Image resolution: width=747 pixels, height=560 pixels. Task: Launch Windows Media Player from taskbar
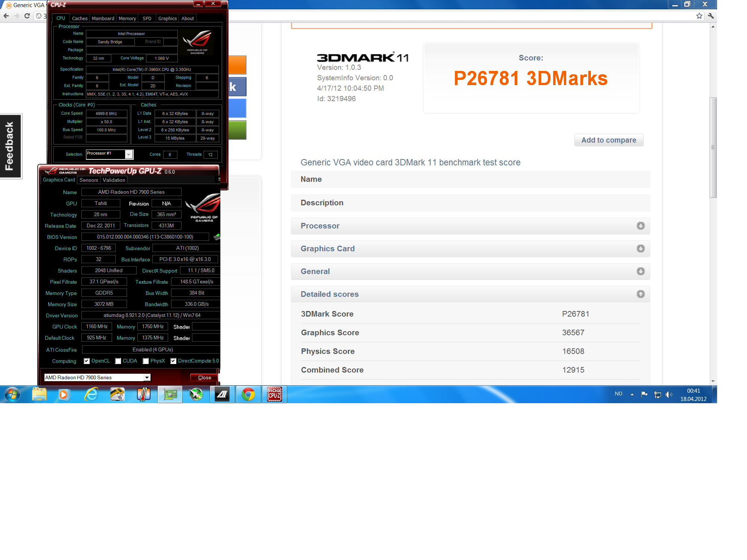tap(64, 395)
